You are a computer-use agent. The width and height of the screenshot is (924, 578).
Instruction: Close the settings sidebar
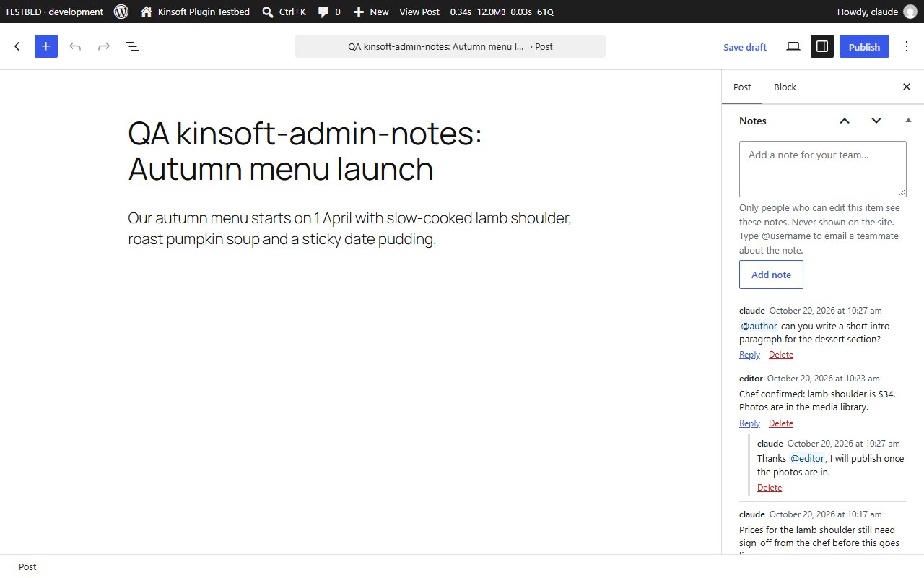pos(907,87)
